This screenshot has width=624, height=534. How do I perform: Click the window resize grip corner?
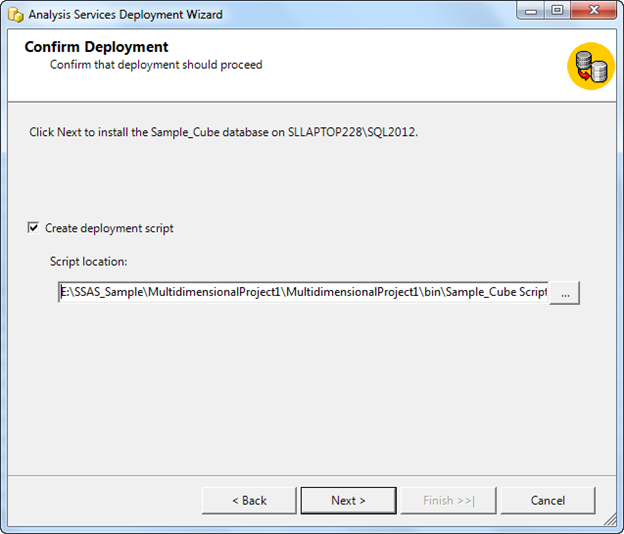click(609, 519)
